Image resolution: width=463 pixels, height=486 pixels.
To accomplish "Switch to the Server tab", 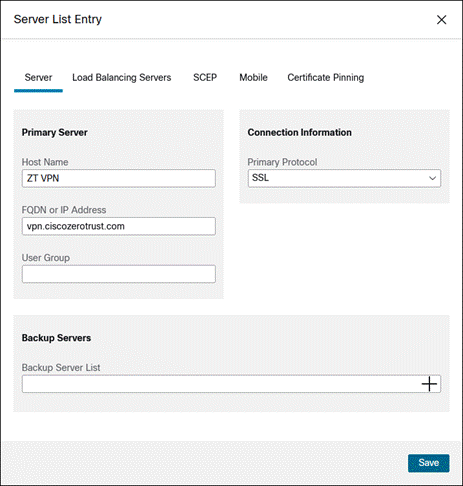I will click(x=38, y=78).
